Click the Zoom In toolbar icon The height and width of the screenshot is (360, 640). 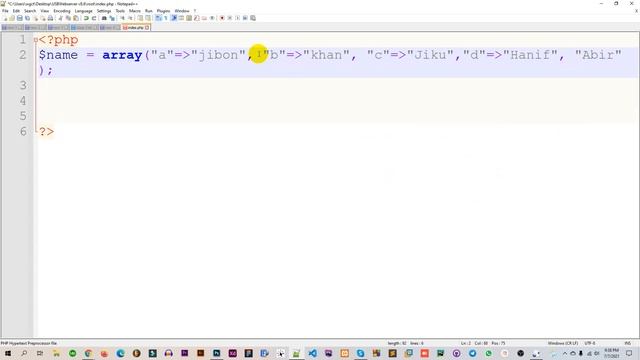pyautogui.click(x=122, y=18)
